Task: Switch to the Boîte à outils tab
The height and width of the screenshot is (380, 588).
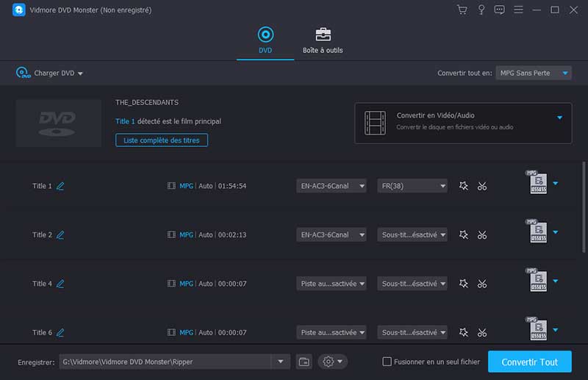Action: point(323,40)
